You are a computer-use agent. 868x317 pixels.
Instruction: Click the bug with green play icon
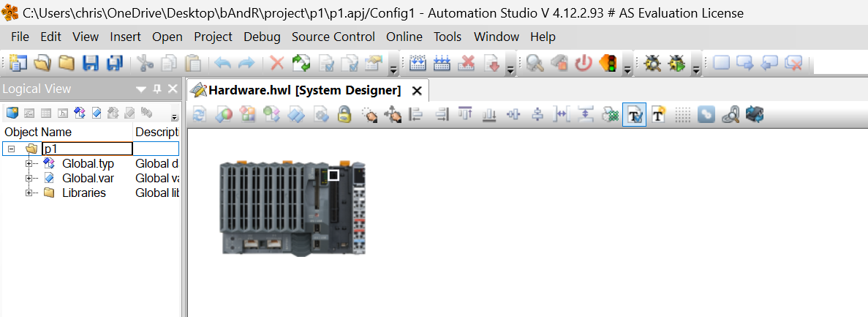(x=677, y=63)
